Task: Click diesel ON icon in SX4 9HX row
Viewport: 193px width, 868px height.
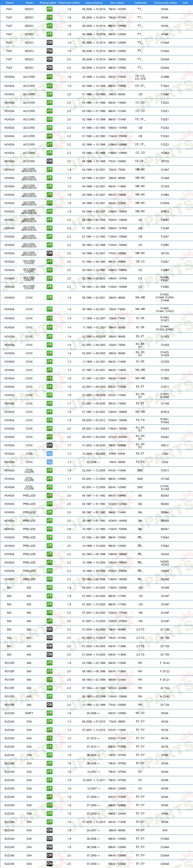Action: click(x=49, y=830)
